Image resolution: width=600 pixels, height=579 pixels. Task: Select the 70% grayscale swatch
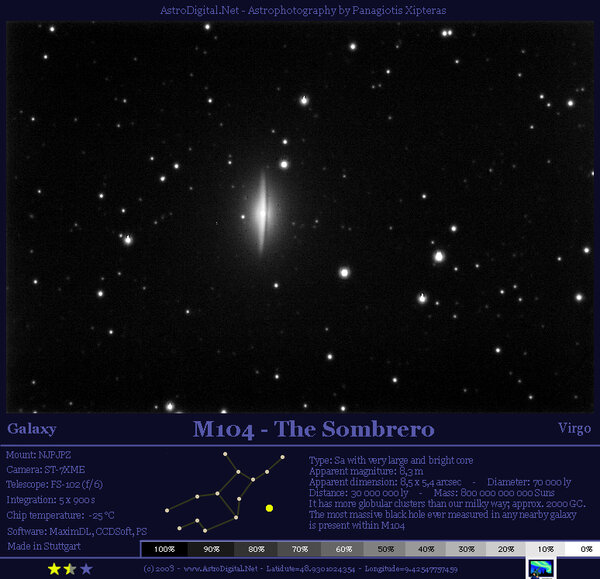[300, 549]
